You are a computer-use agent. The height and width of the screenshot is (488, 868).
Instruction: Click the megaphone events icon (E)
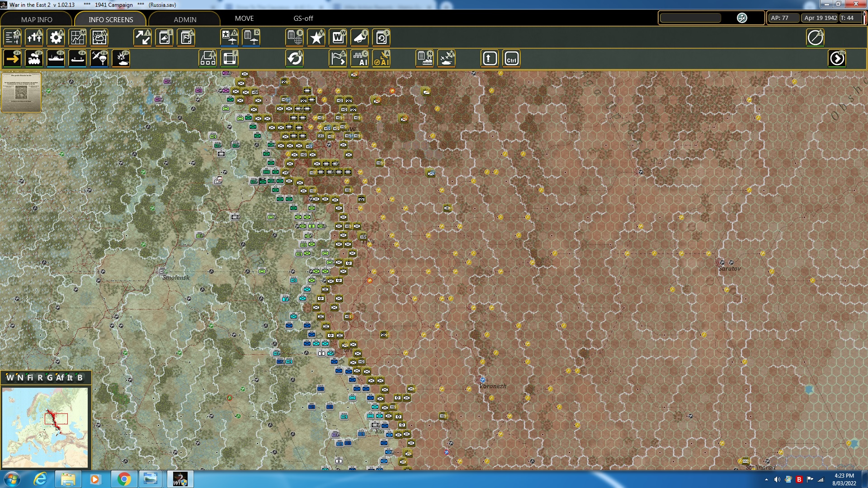coord(359,38)
